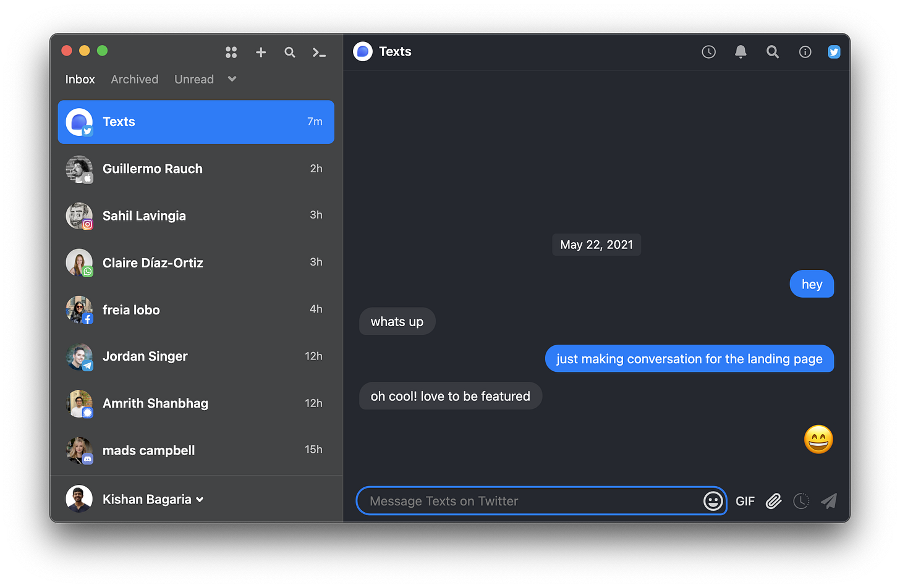The image size is (900, 588).
Task: Click the 'whats up' message bubble
Action: point(397,322)
